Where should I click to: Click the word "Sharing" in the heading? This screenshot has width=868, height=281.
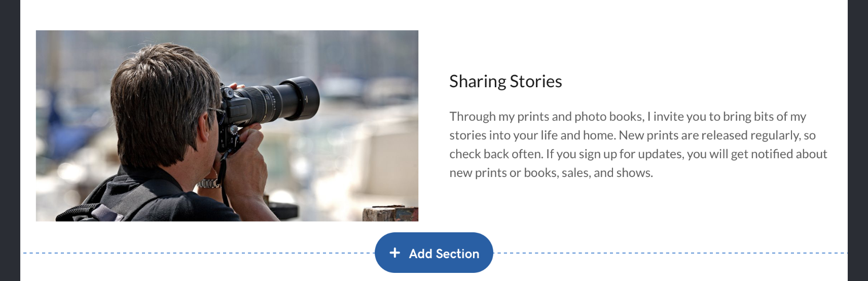point(477,82)
